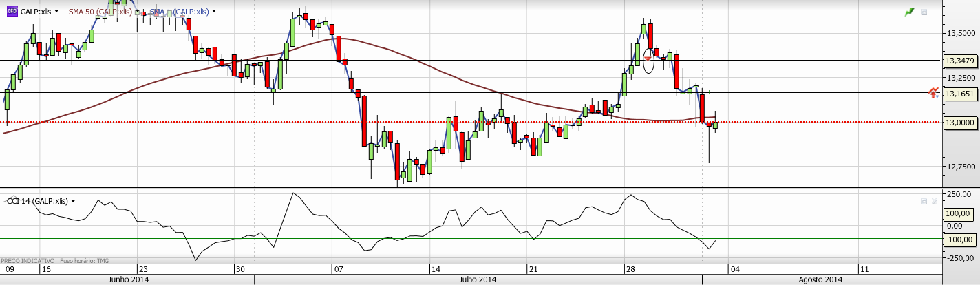Screen dimensions: 980x285
Task: Click the 13,1651 price level label
Action: 960,93
